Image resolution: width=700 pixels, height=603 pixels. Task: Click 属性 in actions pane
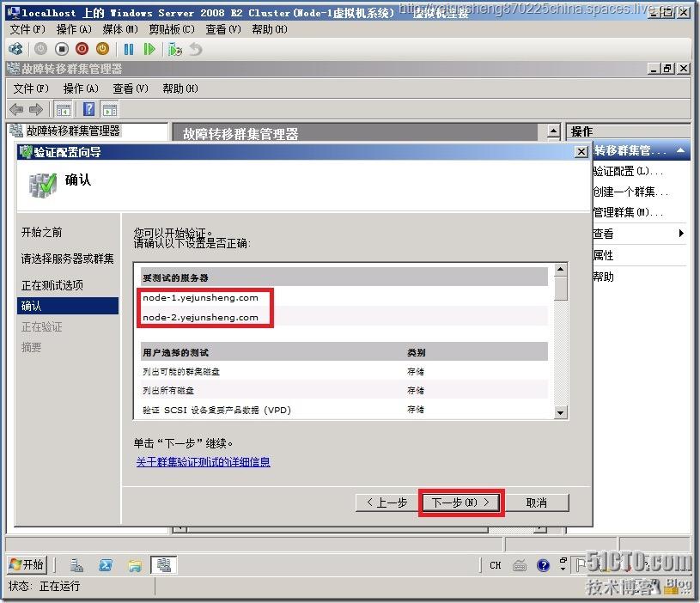603,255
